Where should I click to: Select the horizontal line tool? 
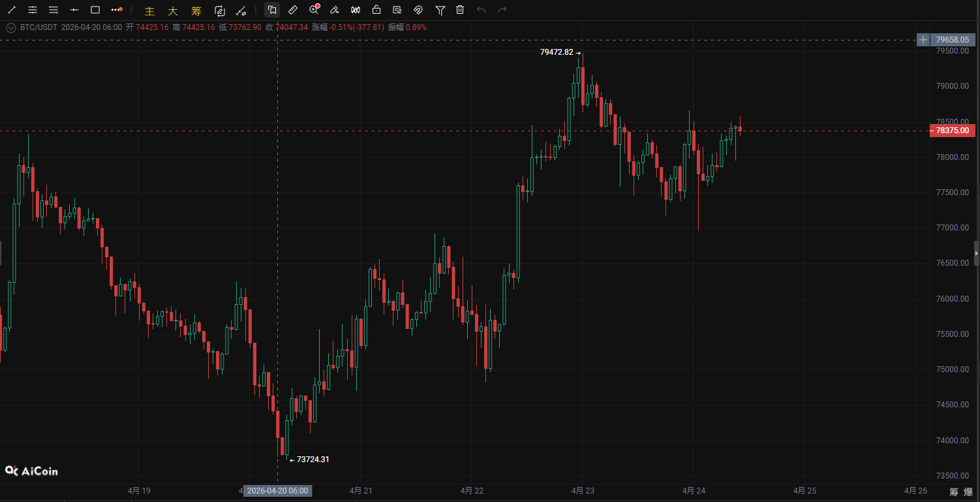74,10
